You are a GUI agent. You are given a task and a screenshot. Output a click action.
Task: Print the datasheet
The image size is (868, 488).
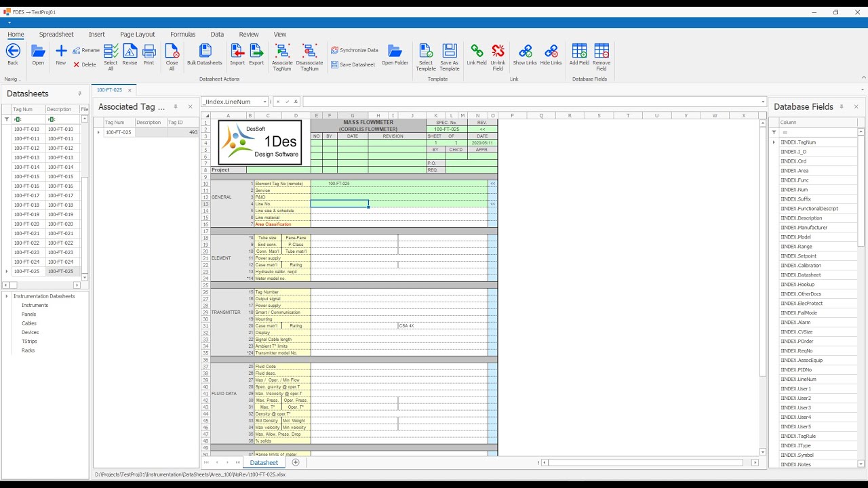(149, 54)
